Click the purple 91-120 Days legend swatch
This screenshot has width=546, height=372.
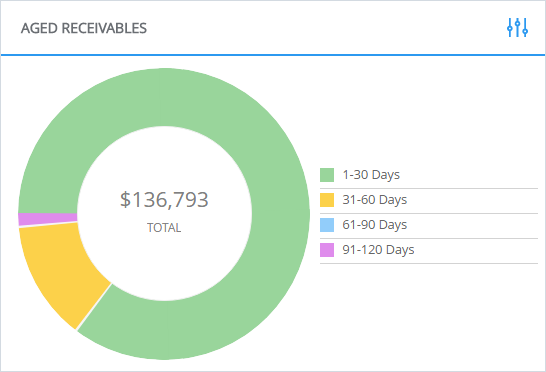[327, 250]
